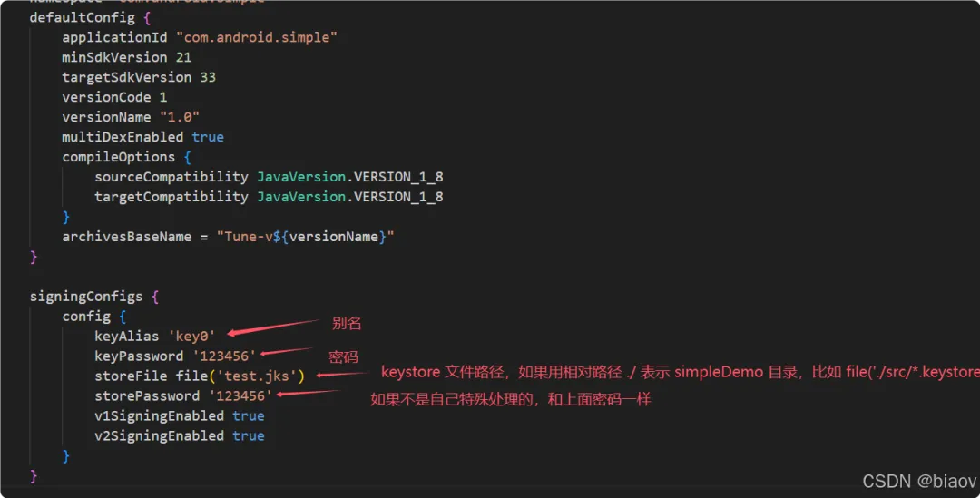Screen dimensions: 980x498
Task: Click the targetSdkVersion property name
Action: [x=127, y=77]
